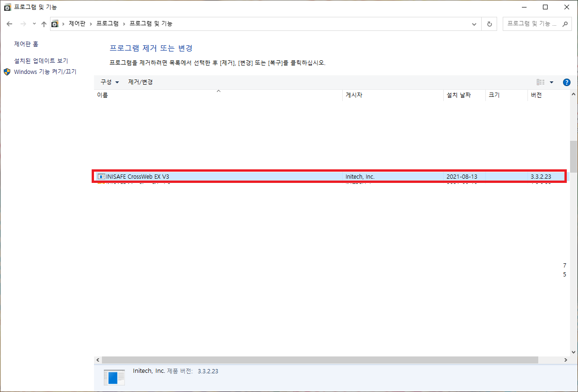This screenshot has width=578, height=392.
Task: Click the INISAFE CrossWeb EX V3 program icon
Action: coord(101,176)
